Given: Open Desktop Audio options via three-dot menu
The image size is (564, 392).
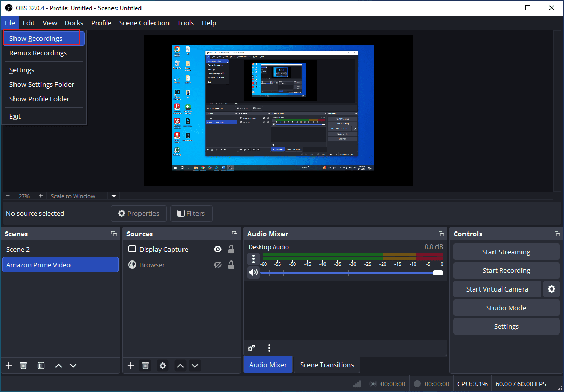Looking at the screenshot, I should pyautogui.click(x=253, y=258).
